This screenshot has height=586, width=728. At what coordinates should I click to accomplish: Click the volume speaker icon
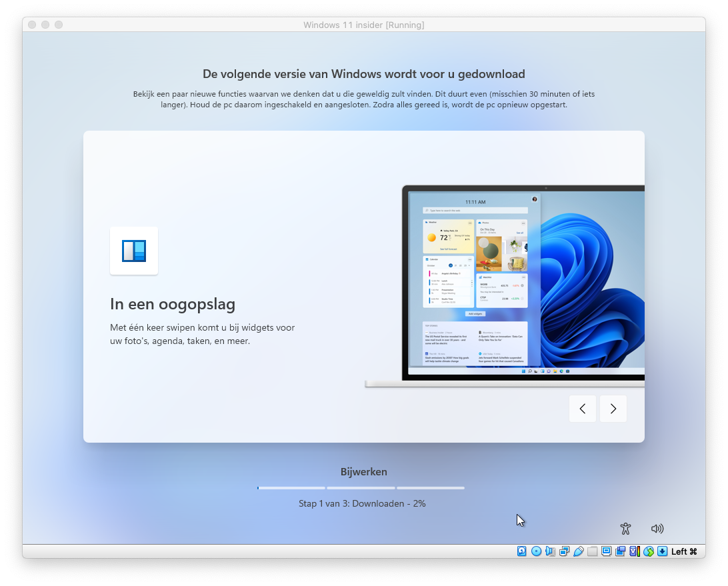click(657, 529)
